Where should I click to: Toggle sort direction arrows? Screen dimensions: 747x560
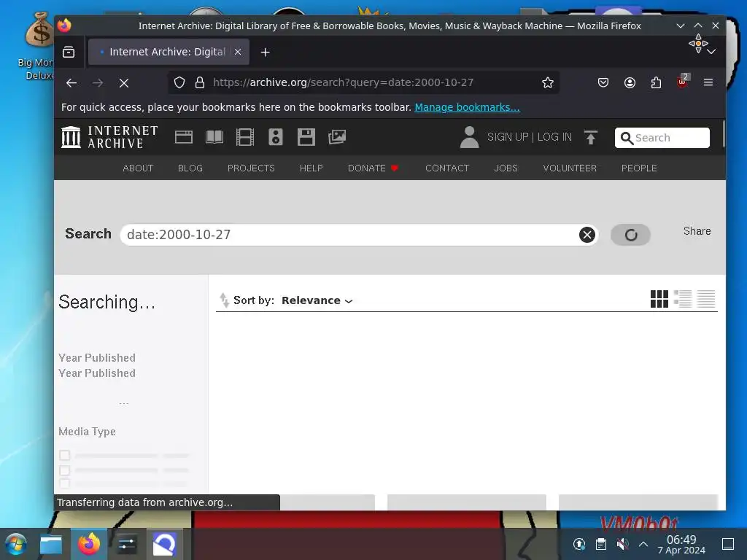224,300
